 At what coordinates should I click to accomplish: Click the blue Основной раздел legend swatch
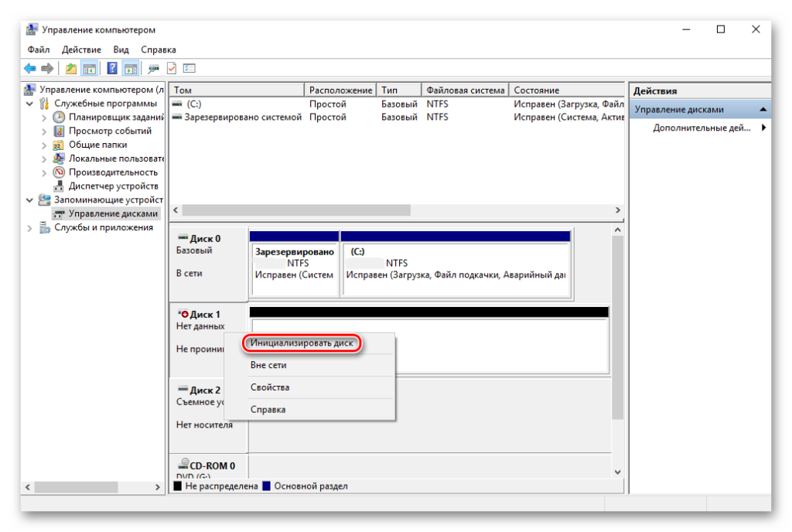(267, 486)
